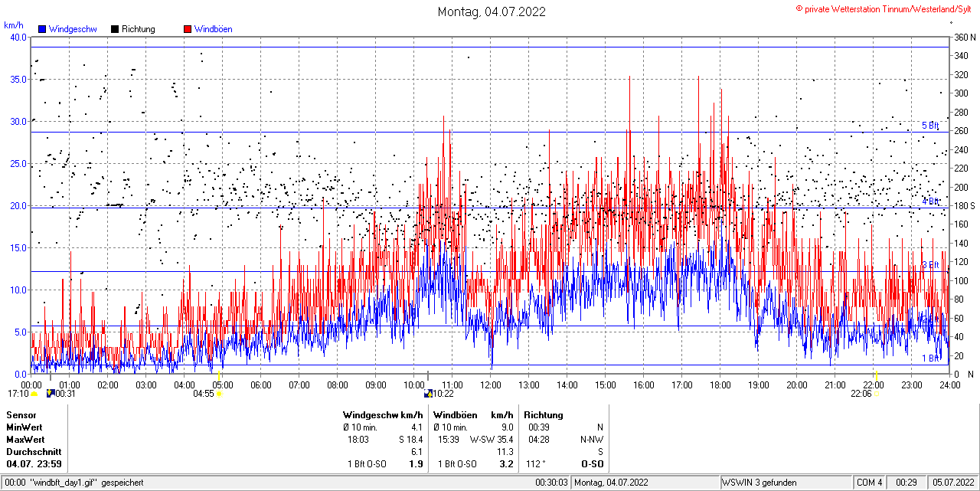Click status bar date 'Montag, 04.07.2022'
Image resolution: width=980 pixels, height=491 pixels.
(612, 483)
